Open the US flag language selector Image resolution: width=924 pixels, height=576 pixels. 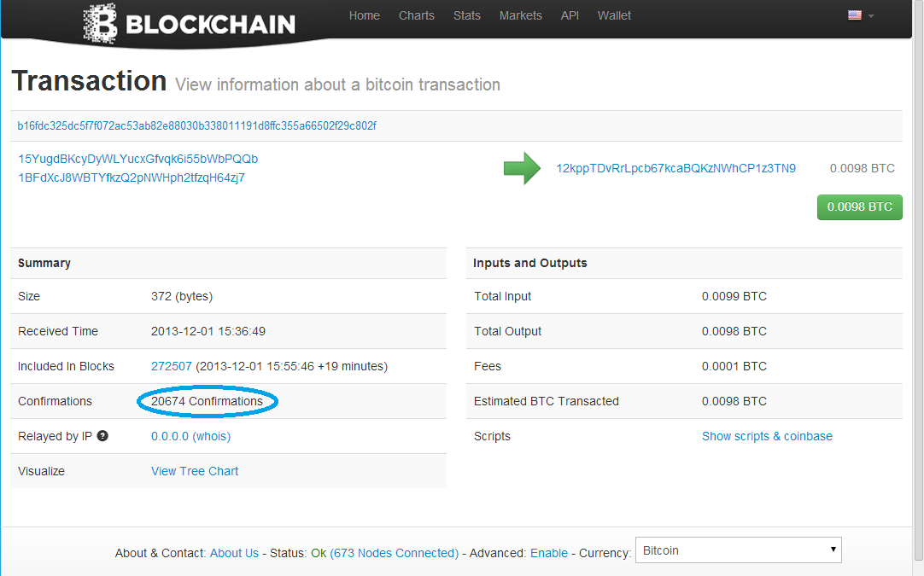(x=860, y=15)
